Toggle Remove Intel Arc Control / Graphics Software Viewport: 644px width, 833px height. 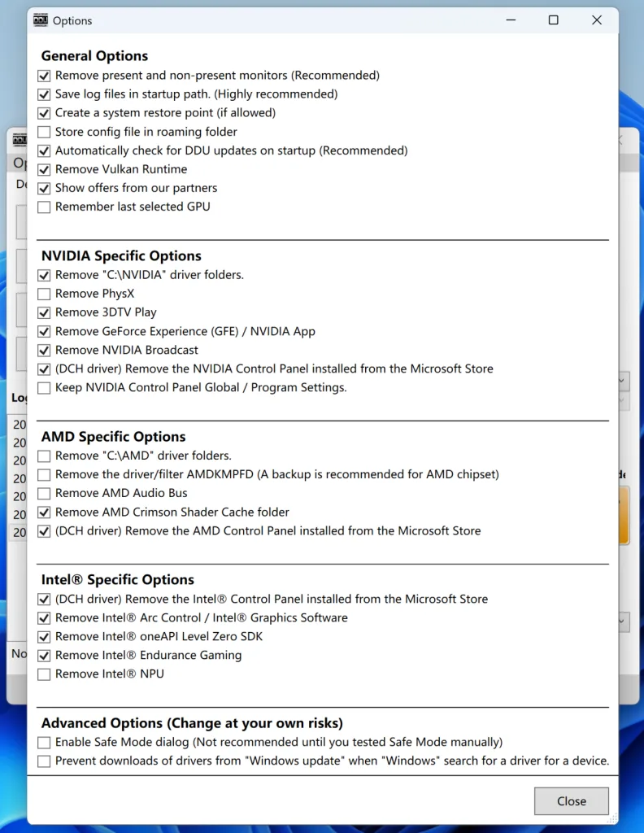44,618
